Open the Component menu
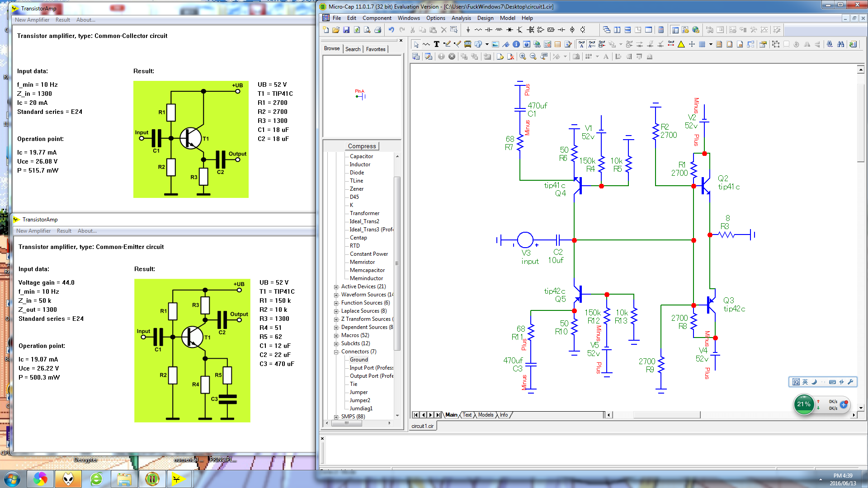 (377, 18)
